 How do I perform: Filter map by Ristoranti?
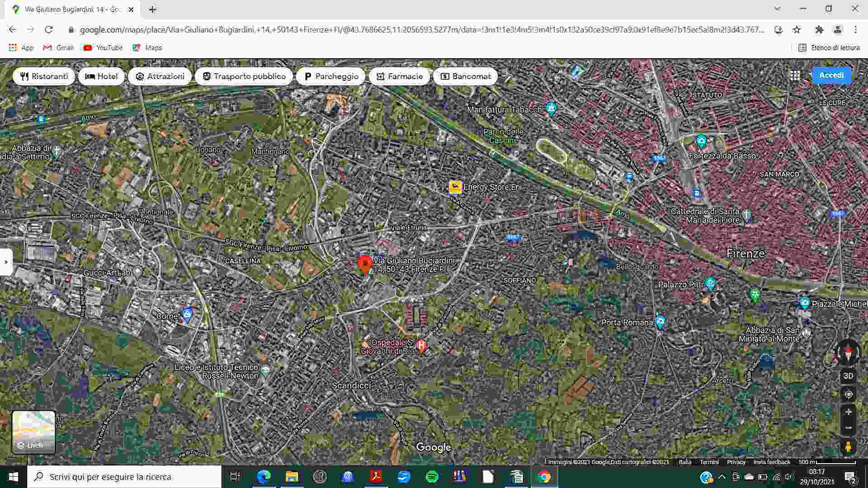click(44, 76)
